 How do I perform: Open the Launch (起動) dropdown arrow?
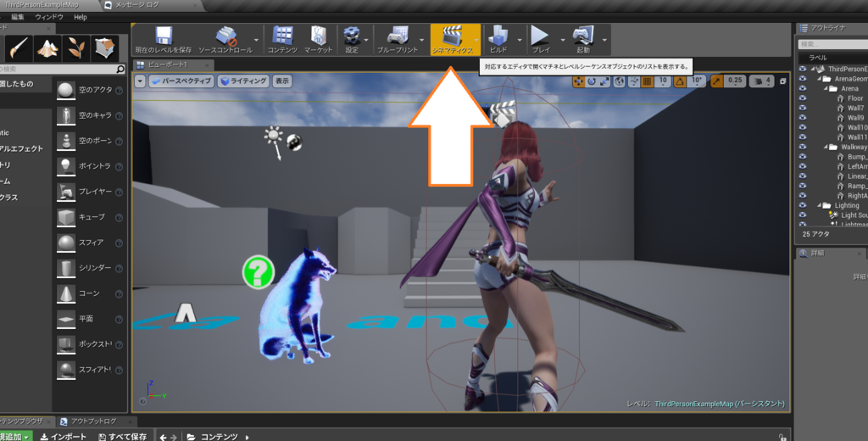[604, 40]
